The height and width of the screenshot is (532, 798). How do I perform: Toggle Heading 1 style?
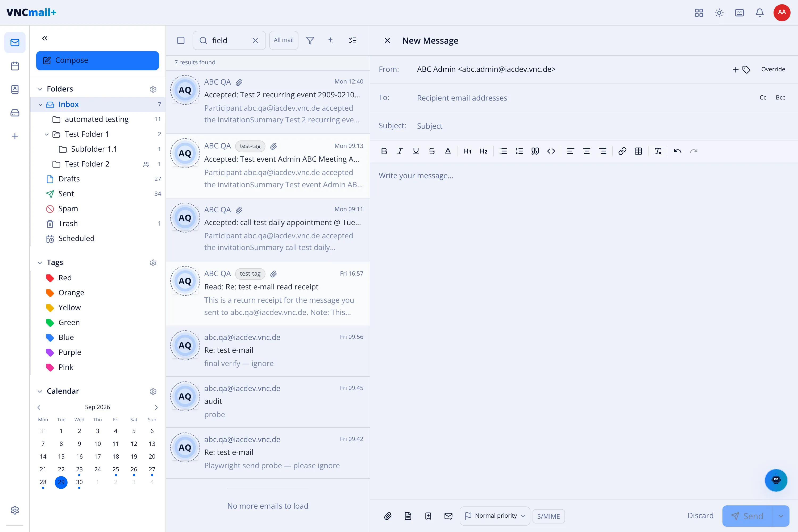[468, 151]
